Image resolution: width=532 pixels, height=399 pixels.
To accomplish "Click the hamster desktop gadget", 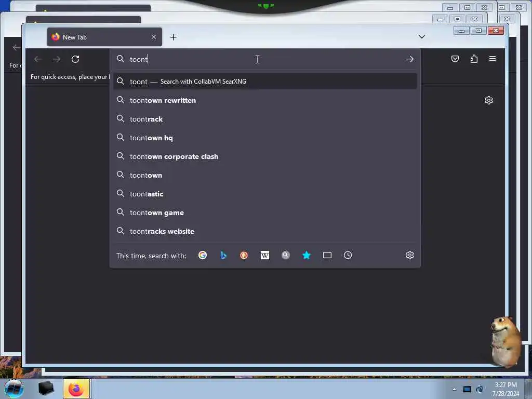I will tap(506, 342).
